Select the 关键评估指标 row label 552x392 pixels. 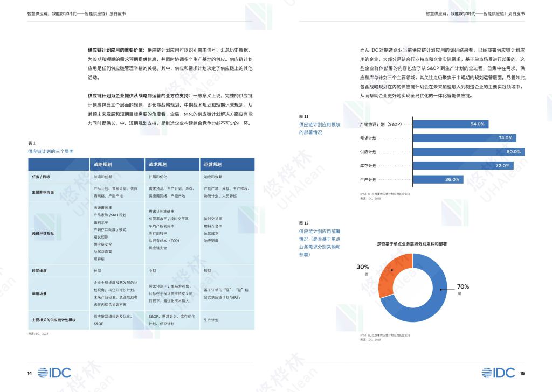coord(43,233)
